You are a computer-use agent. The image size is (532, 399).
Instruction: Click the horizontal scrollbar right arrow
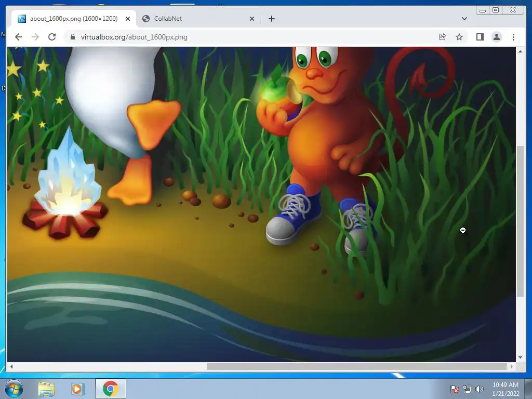click(512, 366)
